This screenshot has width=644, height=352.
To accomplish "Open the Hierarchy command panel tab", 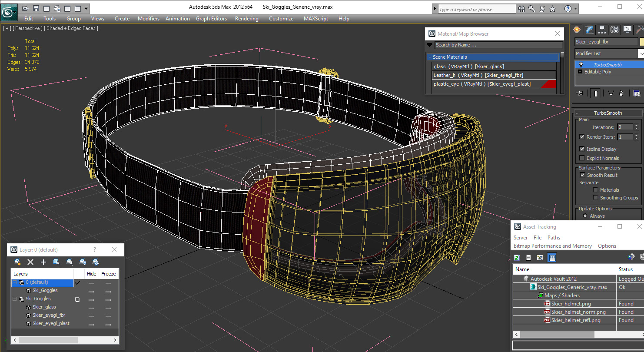I will point(602,30).
